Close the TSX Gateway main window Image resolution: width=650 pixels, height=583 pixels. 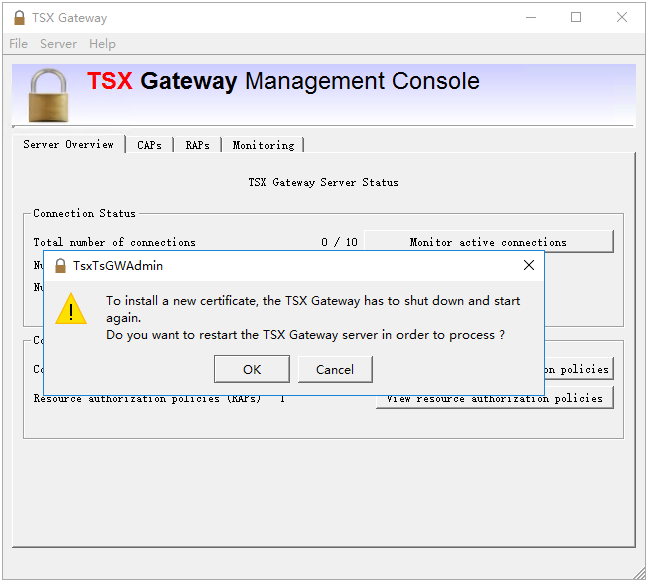click(621, 17)
